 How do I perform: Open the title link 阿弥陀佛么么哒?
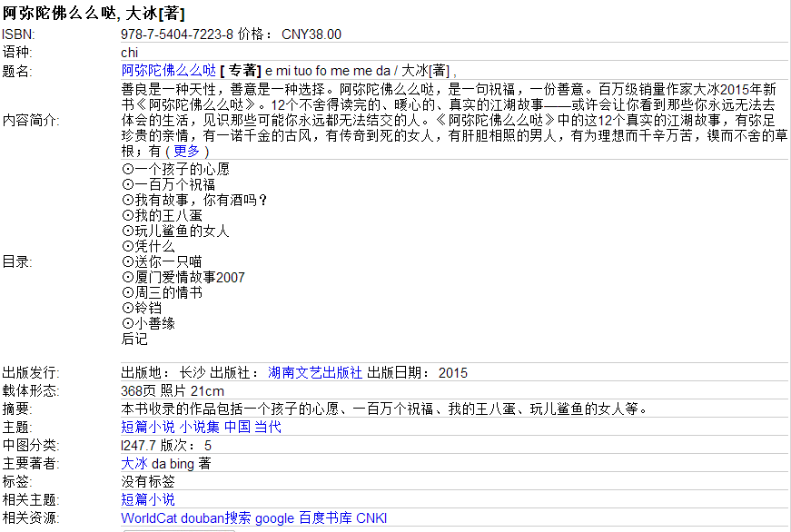click(x=169, y=71)
